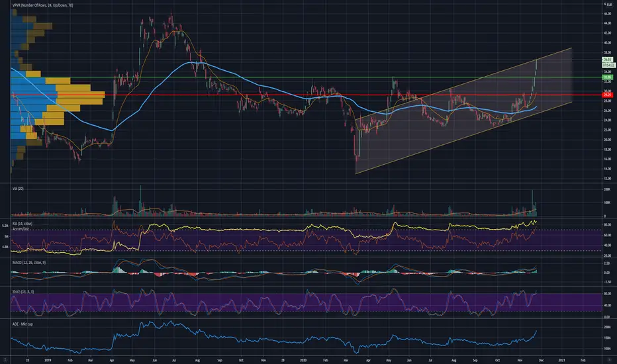This screenshot has height=364, width=617.
Task: Select the Vol (20) indicator label
Action: (x=18, y=189)
